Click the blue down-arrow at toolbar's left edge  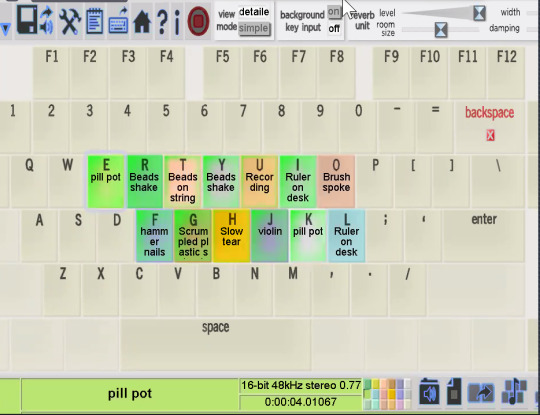[x=6, y=29]
